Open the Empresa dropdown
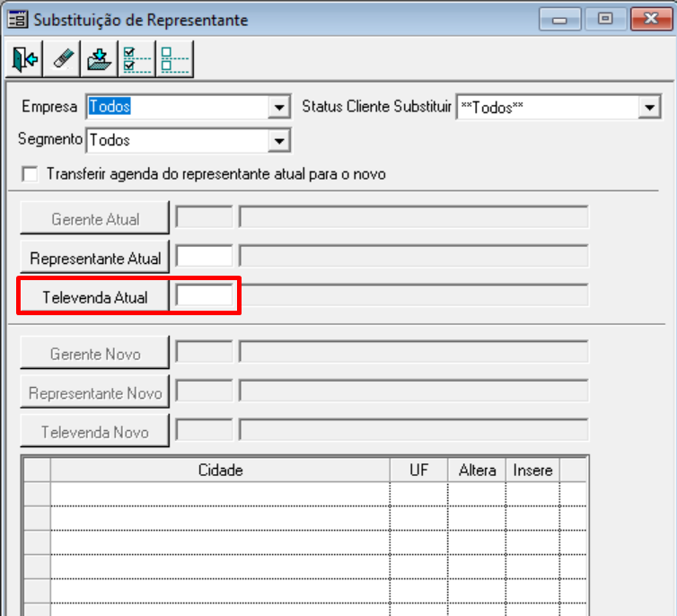 279,107
